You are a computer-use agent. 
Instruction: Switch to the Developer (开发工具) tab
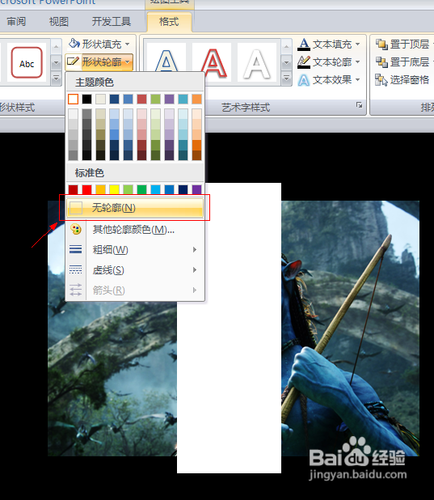(x=111, y=22)
